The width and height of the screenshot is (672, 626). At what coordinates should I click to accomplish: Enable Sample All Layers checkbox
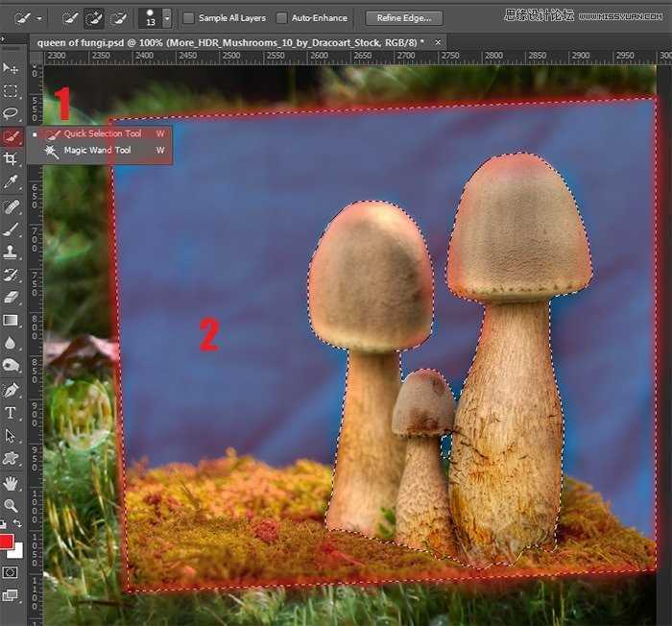coord(189,17)
